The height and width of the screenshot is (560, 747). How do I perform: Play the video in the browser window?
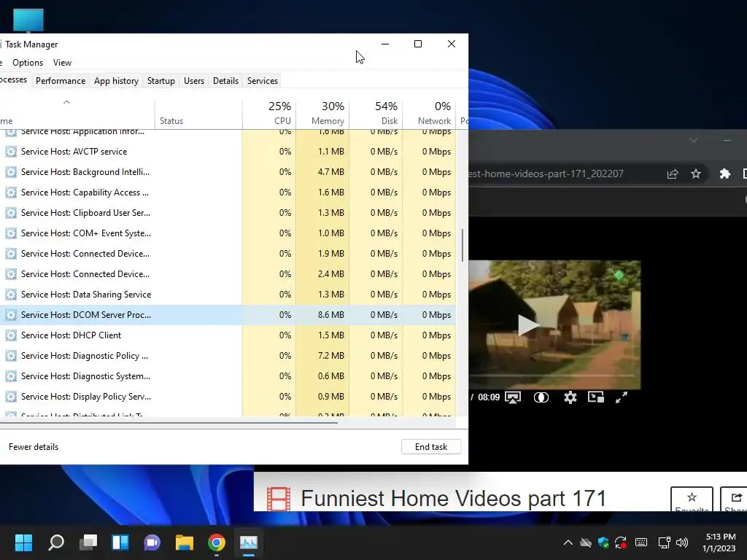tap(529, 324)
